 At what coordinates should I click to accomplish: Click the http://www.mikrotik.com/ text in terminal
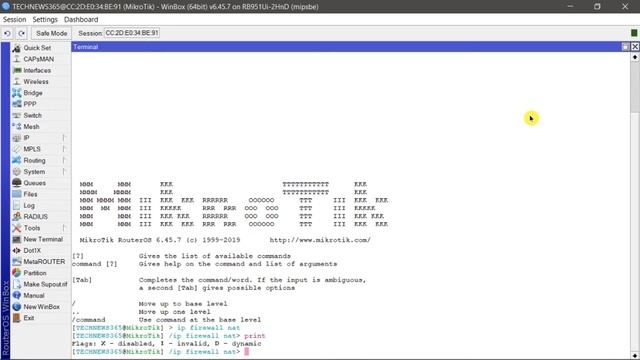click(x=320, y=240)
